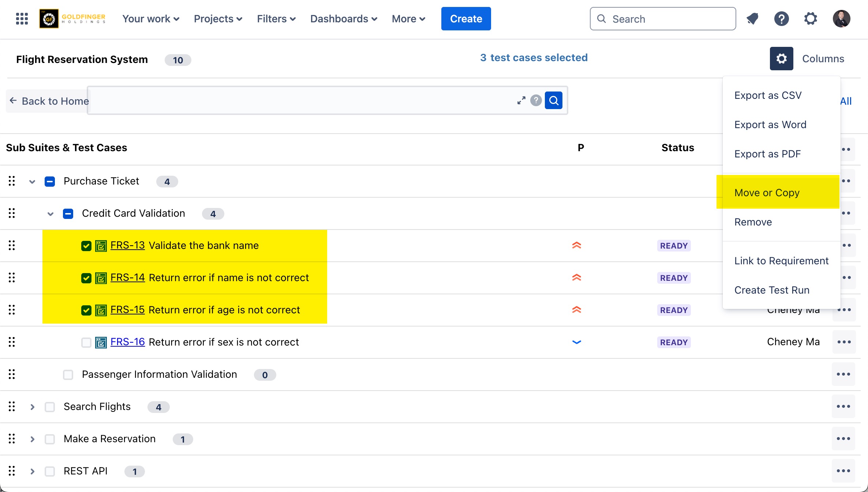Collapse the Purchase Ticket suite

tap(32, 182)
